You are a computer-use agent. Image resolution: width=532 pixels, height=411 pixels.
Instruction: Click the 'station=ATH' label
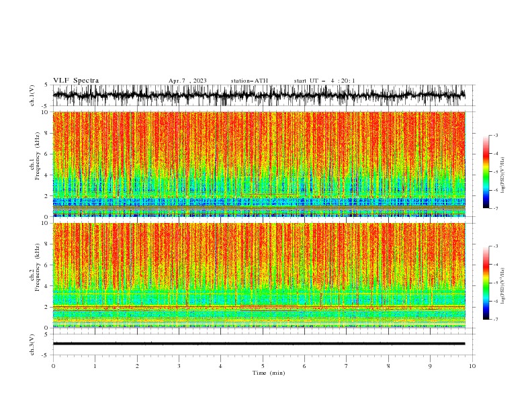[249, 81]
